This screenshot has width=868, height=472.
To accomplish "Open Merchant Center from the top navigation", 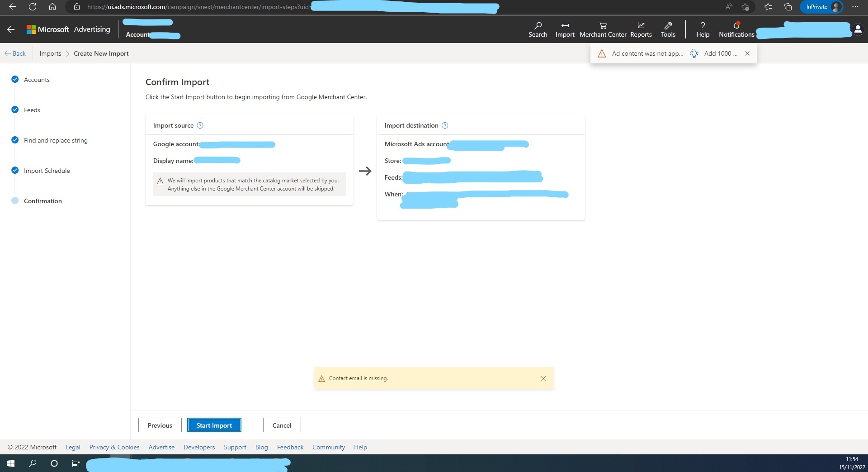I will (x=603, y=29).
